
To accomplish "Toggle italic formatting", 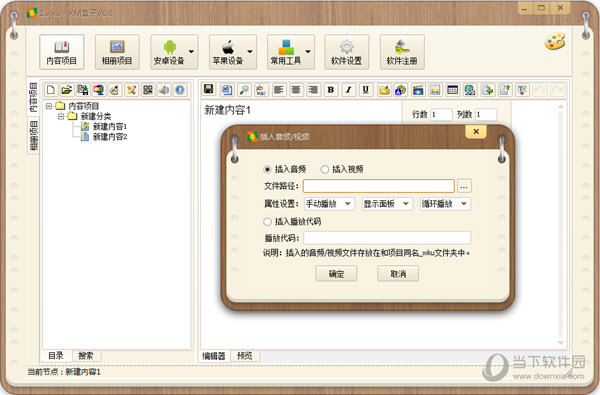I will (348, 90).
